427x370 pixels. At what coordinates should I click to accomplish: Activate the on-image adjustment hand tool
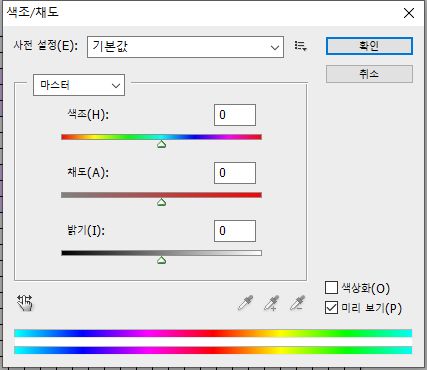pyautogui.click(x=25, y=303)
